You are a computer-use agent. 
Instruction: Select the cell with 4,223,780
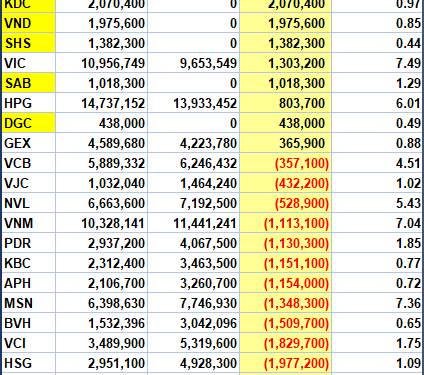click(194, 143)
